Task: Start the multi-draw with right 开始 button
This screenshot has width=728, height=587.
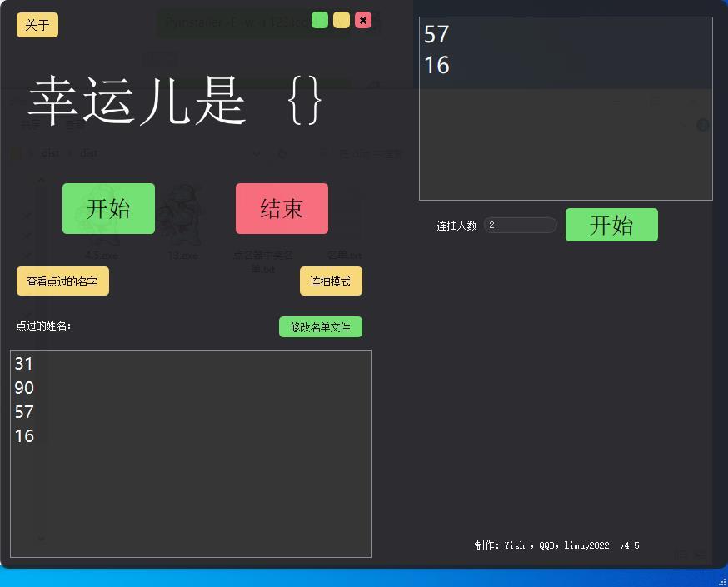Action: point(611,225)
